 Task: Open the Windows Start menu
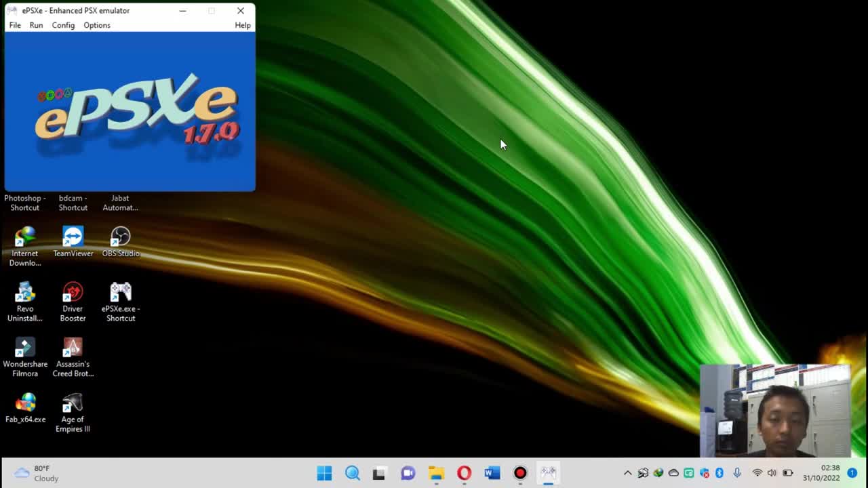(324, 473)
